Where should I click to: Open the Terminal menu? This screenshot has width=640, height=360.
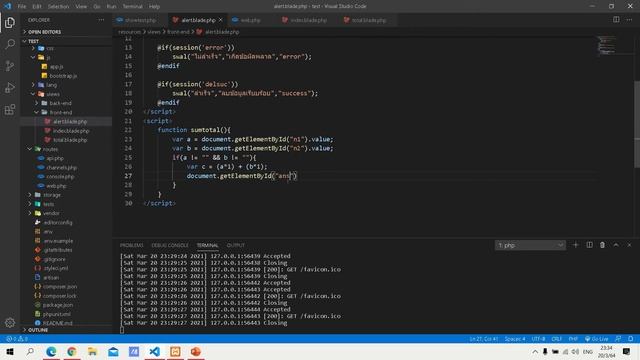tap(132, 7)
